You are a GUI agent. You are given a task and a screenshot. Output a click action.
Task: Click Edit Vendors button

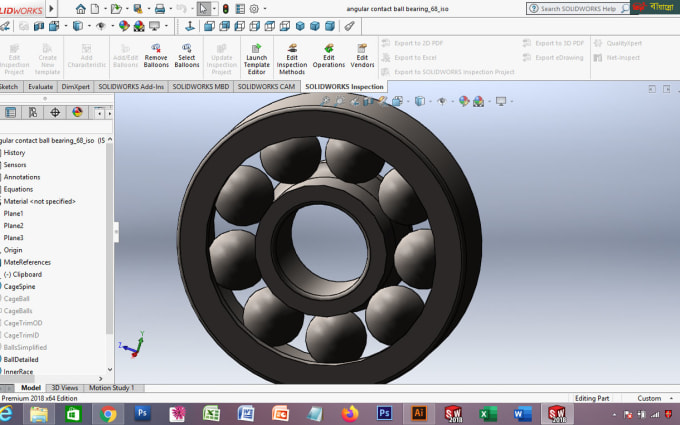tap(362, 56)
